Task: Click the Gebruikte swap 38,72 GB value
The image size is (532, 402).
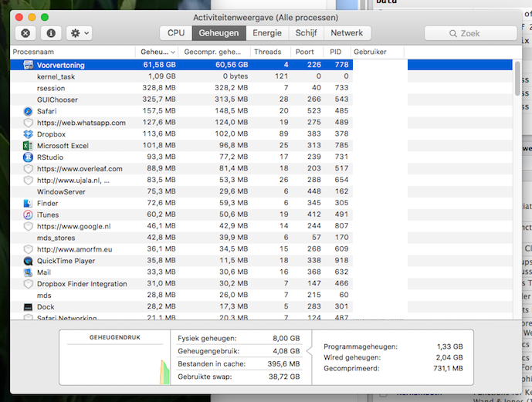Action: pyautogui.click(x=284, y=377)
